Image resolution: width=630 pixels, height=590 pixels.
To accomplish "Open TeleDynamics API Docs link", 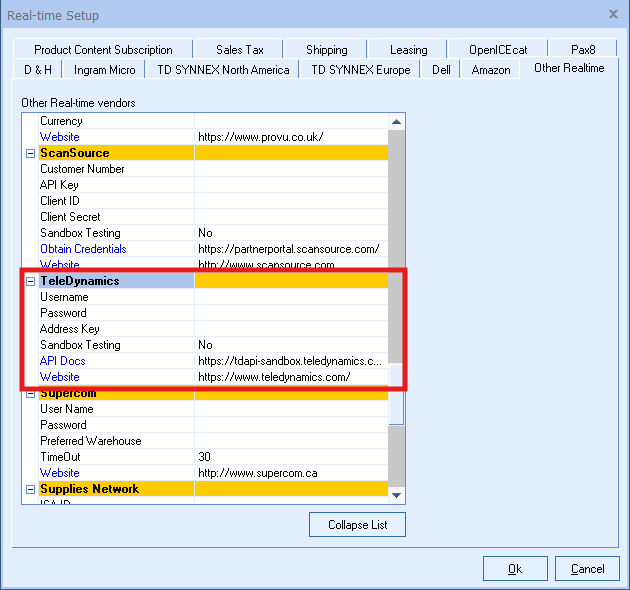I will (62, 361).
